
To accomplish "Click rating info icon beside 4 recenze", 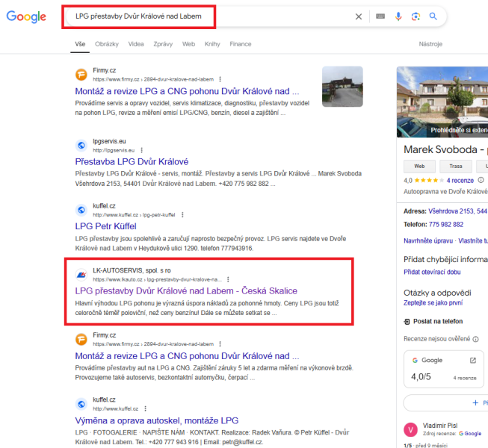I will 481,180.
